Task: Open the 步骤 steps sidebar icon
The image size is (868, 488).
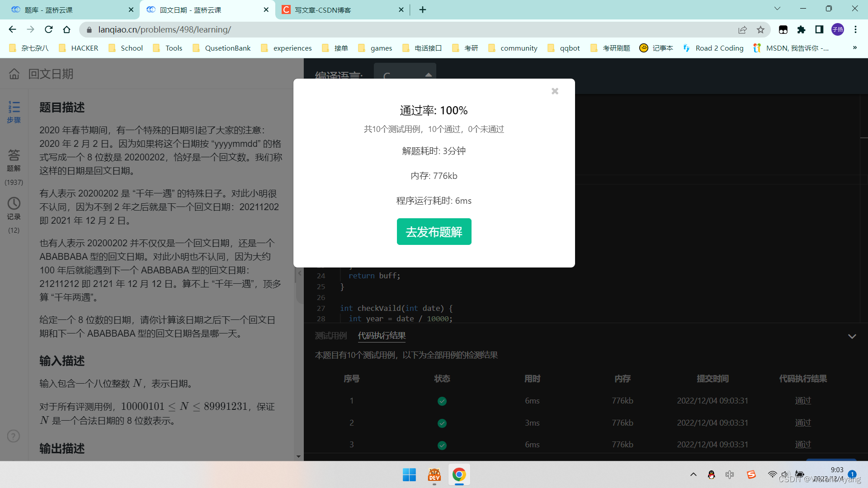Action: tap(14, 112)
